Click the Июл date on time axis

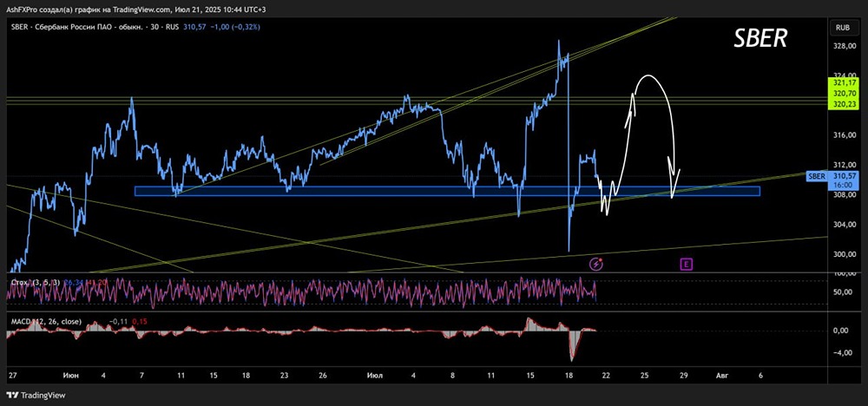click(374, 375)
